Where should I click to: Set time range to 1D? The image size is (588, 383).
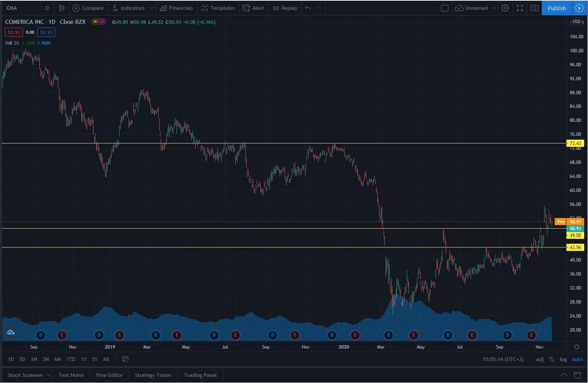[11, 359]
